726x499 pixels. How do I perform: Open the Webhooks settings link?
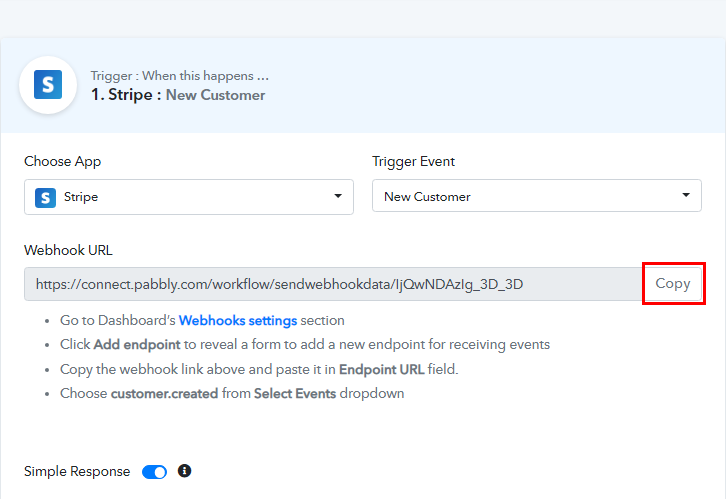click(238, 320)
